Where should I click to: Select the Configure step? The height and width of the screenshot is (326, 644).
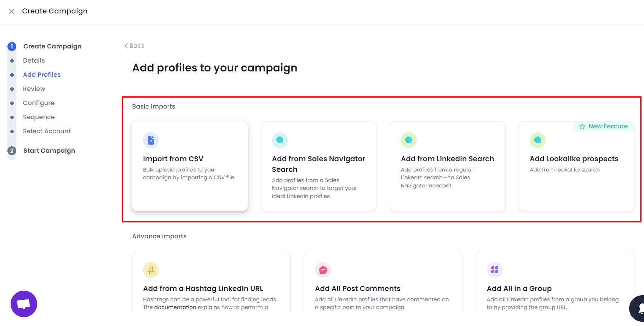point(39,103)
